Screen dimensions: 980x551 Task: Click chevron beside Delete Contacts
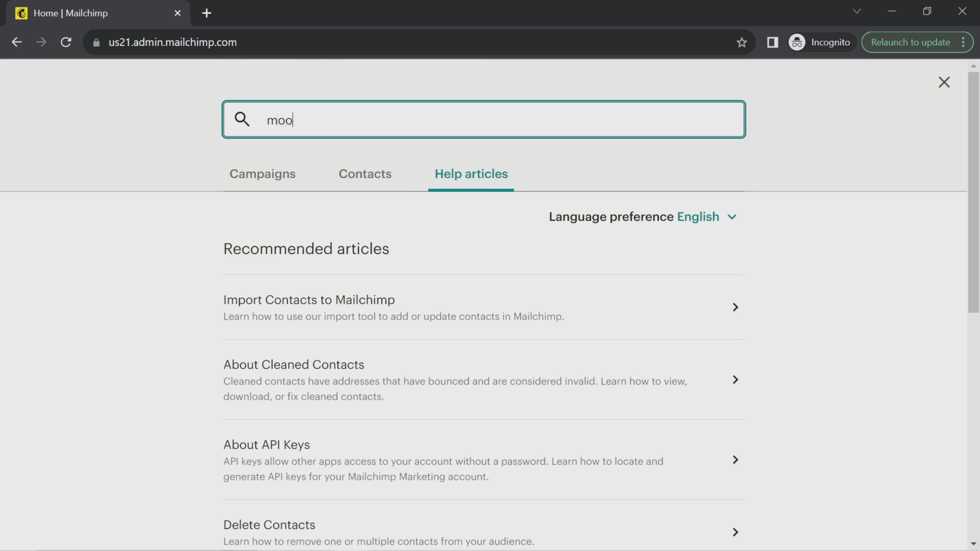point(735,532)
